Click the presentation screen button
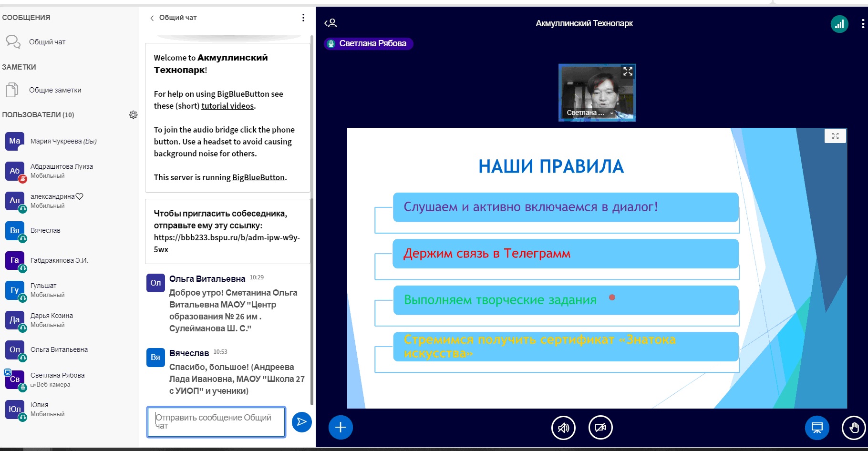The width and height of the screenshot is (868, 451). [x=817, y=428]
